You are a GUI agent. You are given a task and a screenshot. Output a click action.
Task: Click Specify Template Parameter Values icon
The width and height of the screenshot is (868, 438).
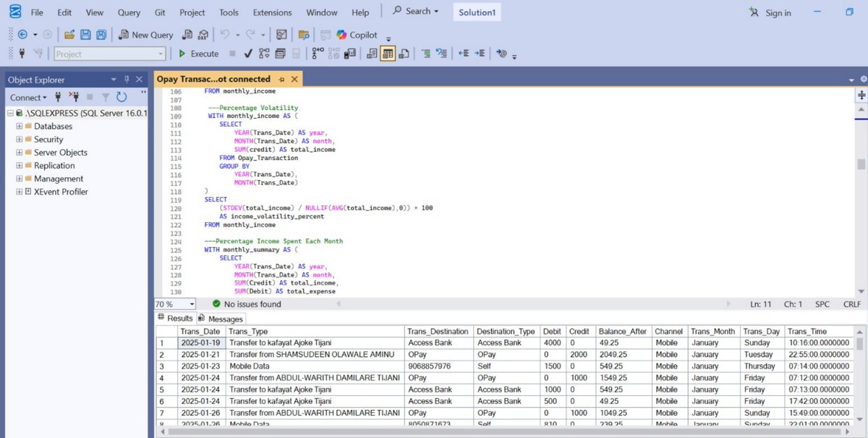point(502,54)
